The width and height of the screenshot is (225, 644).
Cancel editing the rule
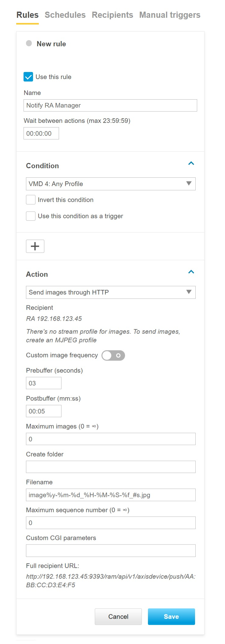(118, 616)
